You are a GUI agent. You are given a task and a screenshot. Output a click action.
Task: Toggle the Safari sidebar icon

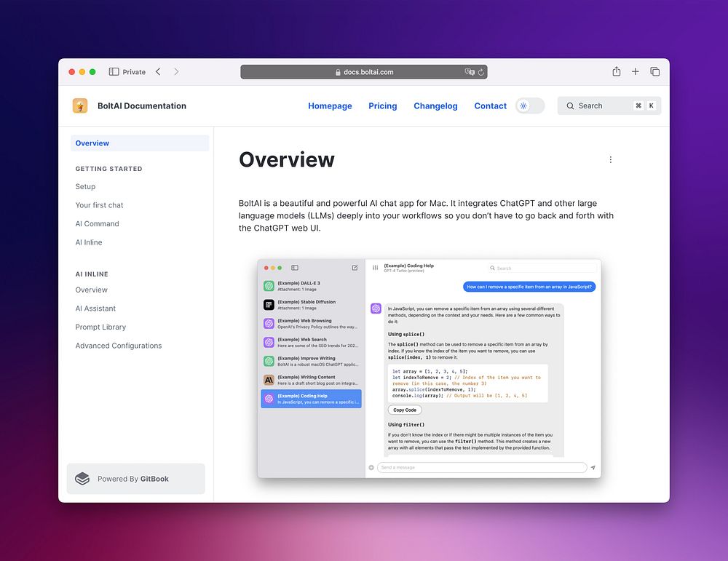[114, 71]
